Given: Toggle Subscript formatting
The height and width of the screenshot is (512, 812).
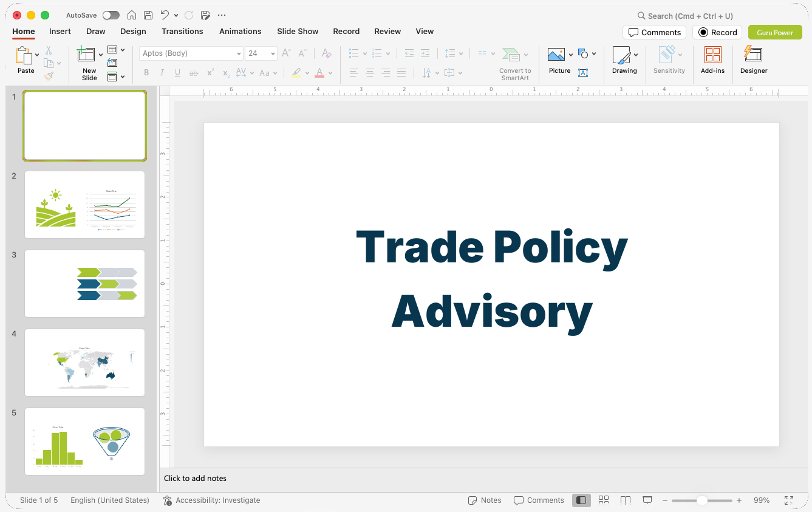Looking at the screenshot, I should click(x=226, y=73).
